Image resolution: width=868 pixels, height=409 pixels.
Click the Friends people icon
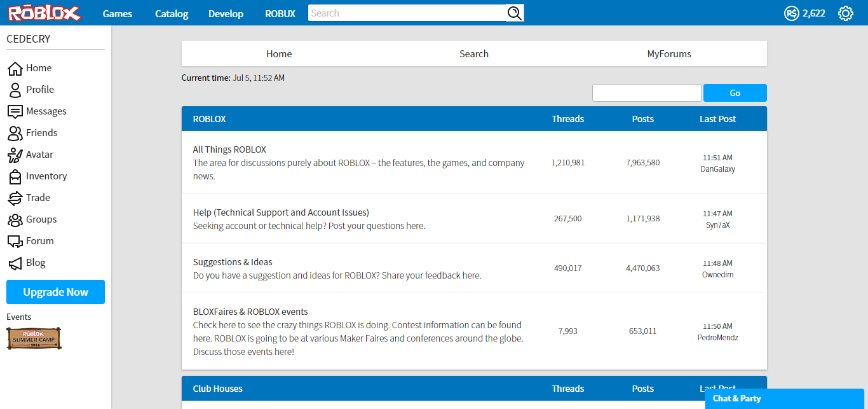15,133
